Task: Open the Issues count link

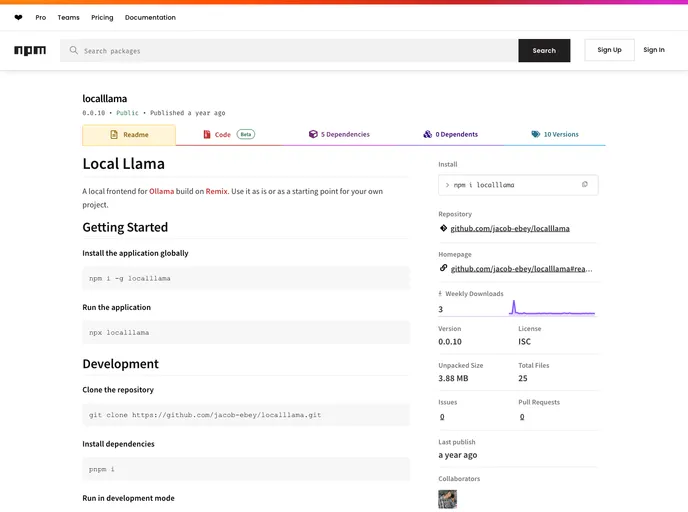Action: pyautogui.click(x=442, y=417)
